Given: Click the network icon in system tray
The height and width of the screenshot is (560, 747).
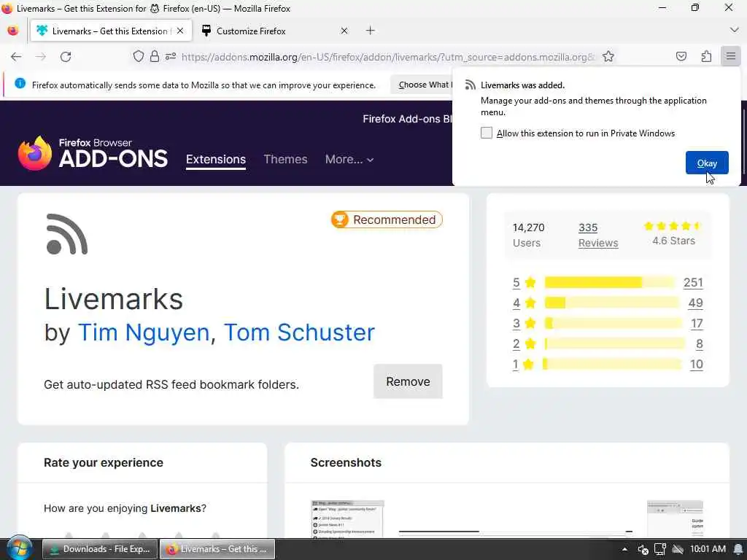Looking at the screenshot, I should coord(659,549).
